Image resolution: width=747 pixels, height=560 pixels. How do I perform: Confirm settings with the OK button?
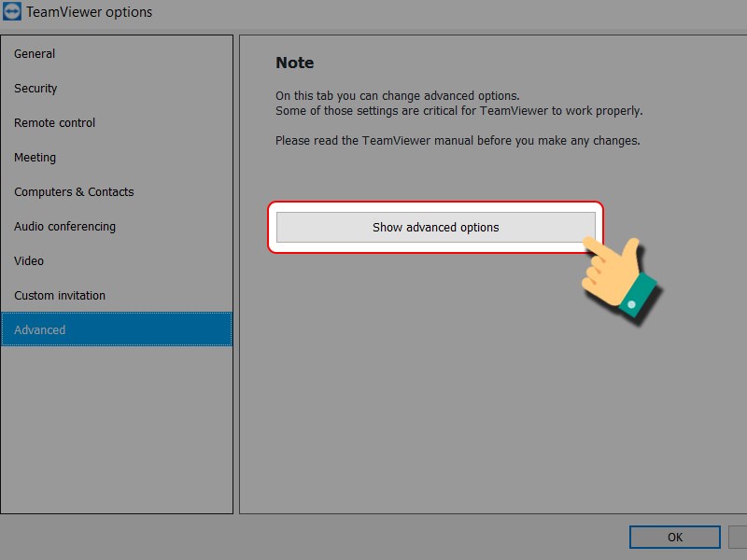coord(674,538)
